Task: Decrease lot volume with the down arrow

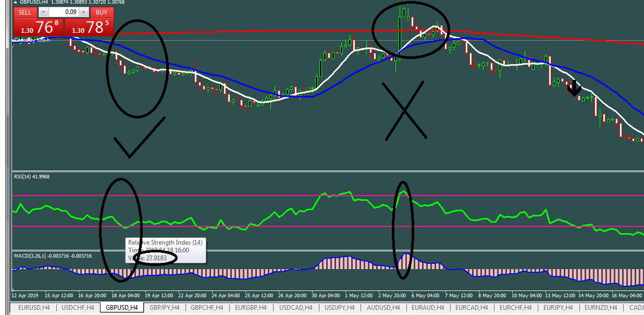Action: (43, 12)
